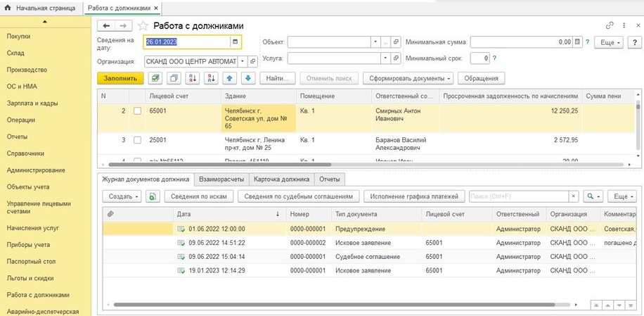Viewport: 644px width, 316px height.
Task: Open Исполнение графика платежей
Action: point(414,196)
